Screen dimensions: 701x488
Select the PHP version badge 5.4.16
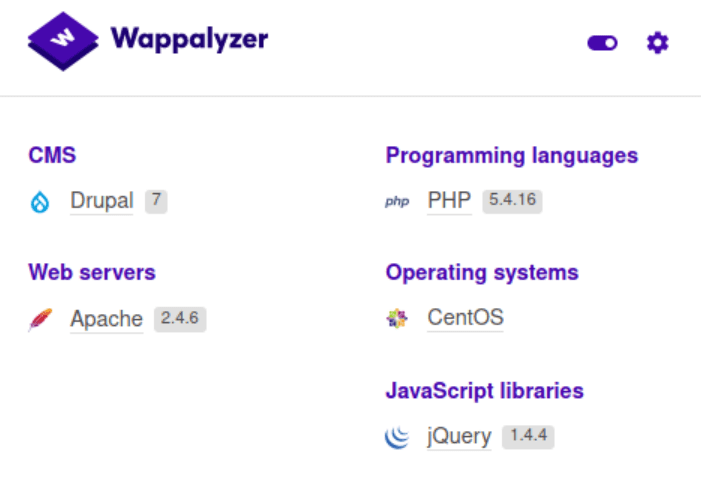(512, 201)
